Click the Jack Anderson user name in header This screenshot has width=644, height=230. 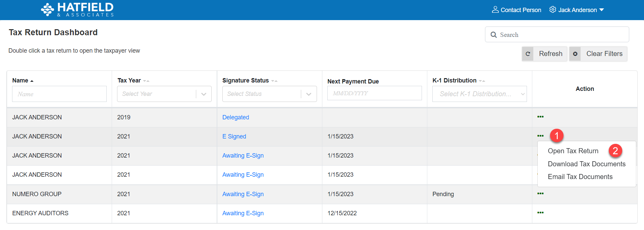578,10
